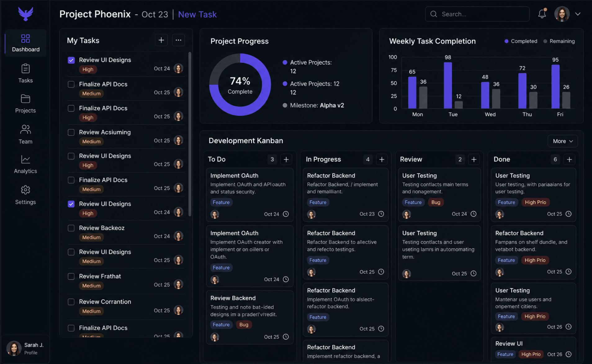
Task: Click the Tue completed bar 98
Action: 448,85
